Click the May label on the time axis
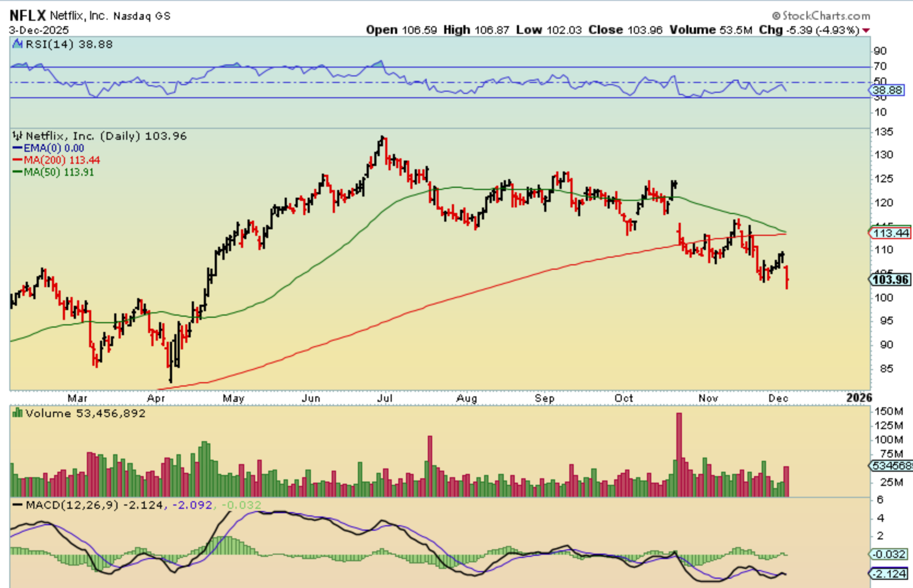913x588 pixels. 233,399
